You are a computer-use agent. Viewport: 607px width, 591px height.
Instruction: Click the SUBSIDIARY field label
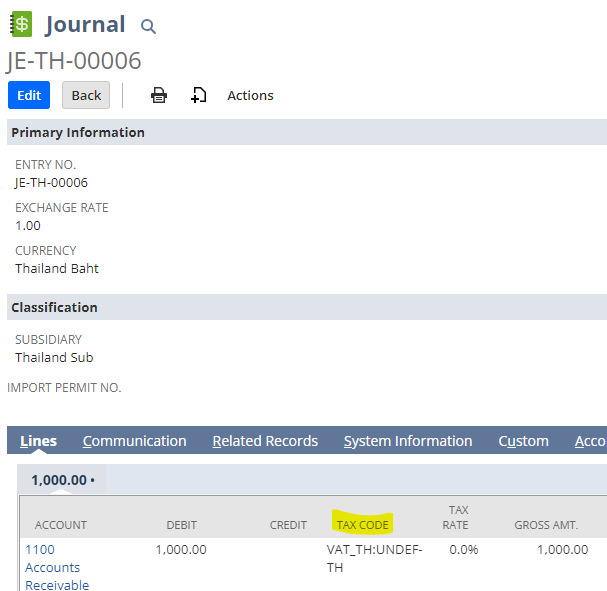click(x=48, y=339)
